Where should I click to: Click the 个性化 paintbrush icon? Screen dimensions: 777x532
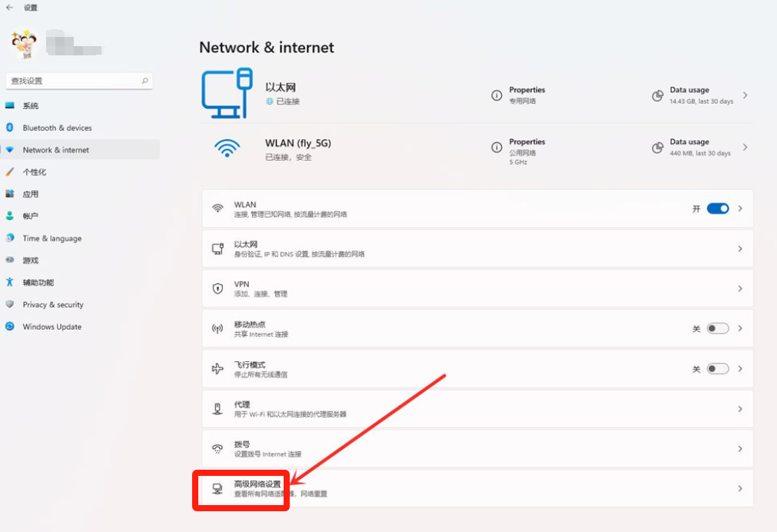(9, 171)
